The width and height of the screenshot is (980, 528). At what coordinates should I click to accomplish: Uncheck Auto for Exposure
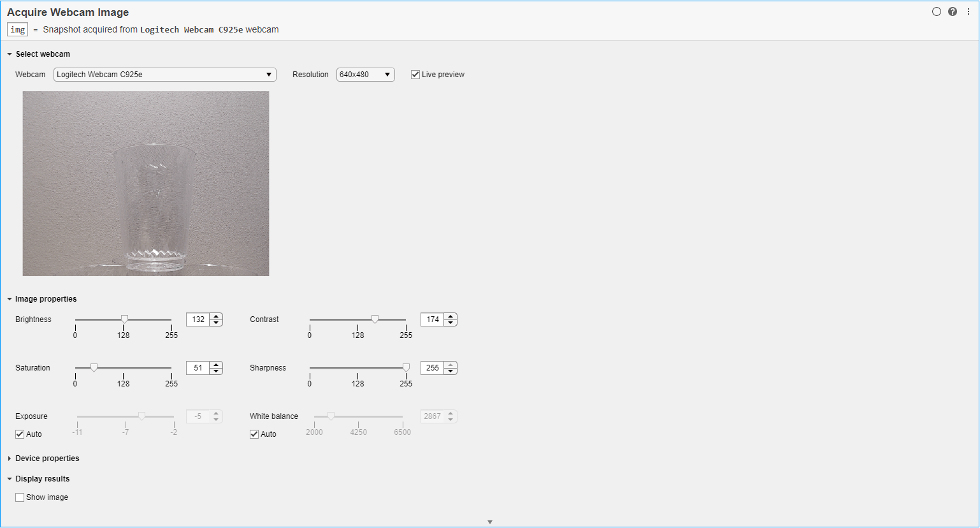pos(18,434)
